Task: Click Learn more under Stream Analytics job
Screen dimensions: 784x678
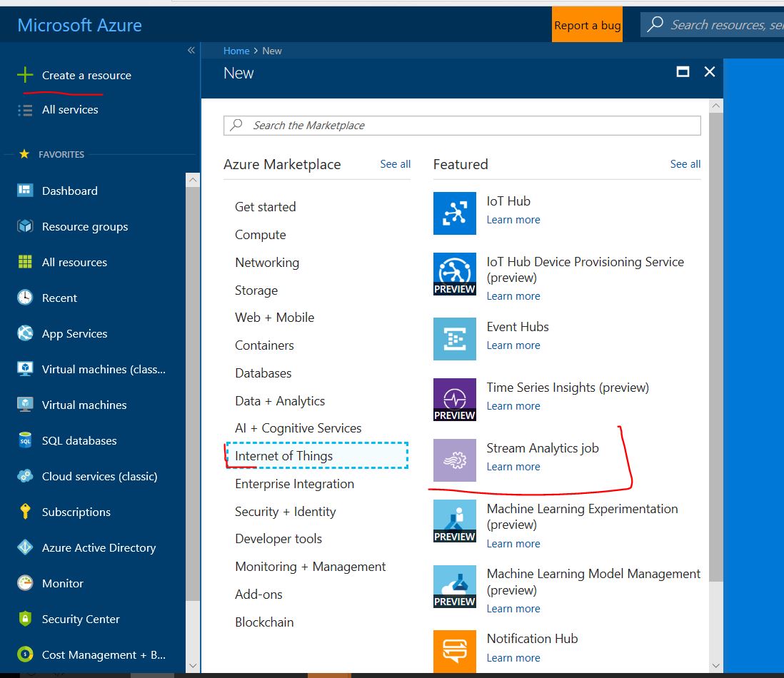Action: 513,467
